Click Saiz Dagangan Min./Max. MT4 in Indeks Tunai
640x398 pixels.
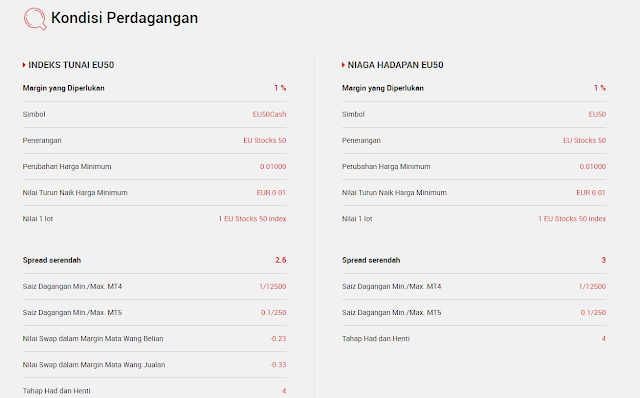[72, 287]
